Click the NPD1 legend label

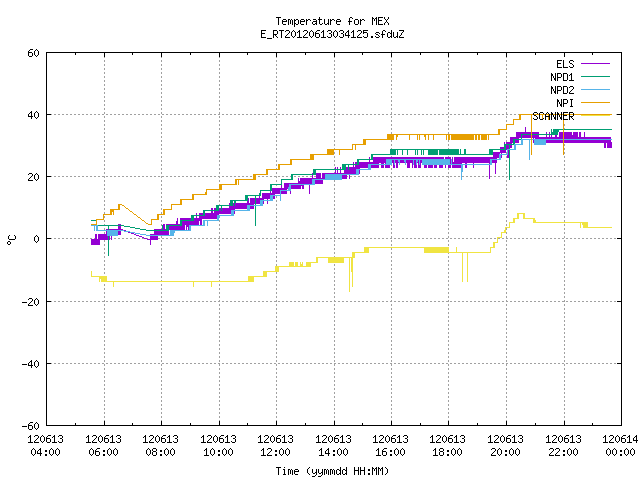tap(562, 77)
